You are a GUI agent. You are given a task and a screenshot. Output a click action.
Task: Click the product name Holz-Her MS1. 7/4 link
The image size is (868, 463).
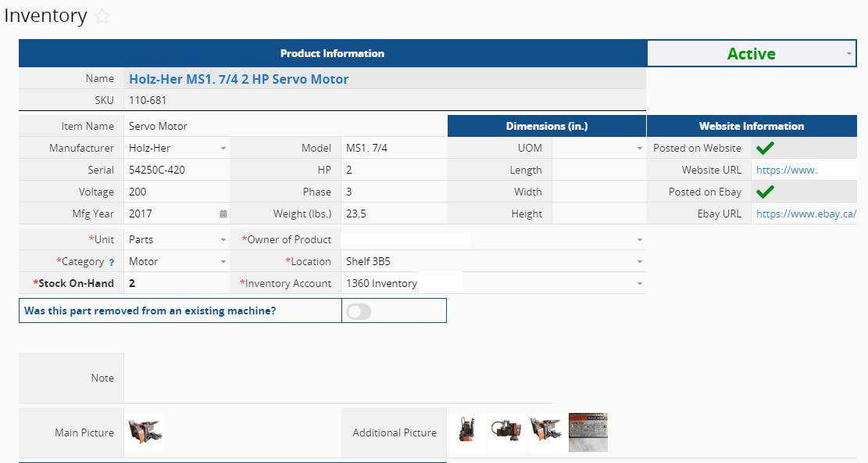(x=238, y=79)
